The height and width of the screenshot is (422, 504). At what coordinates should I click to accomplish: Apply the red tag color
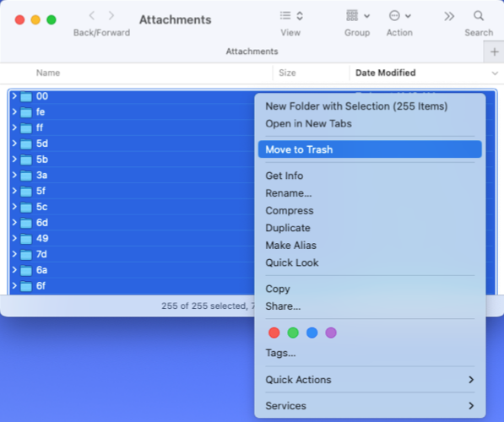(x=274, y=333)
